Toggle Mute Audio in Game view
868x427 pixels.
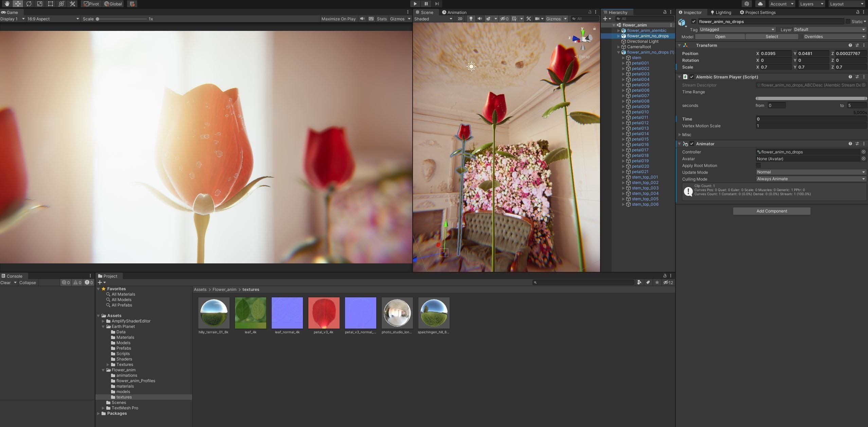coord(362,19)
